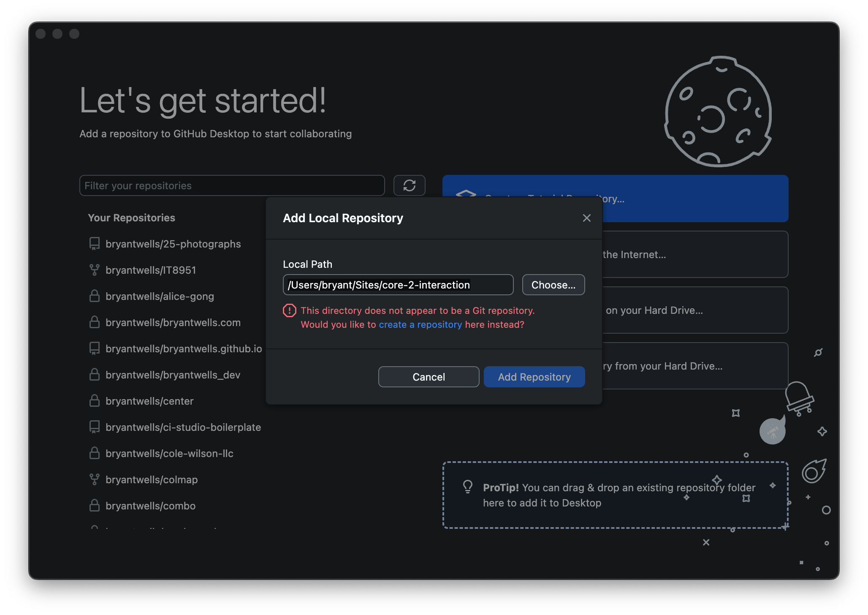Click the lightbulb ProTip icon
868x615 pixels.
(467, 487)
